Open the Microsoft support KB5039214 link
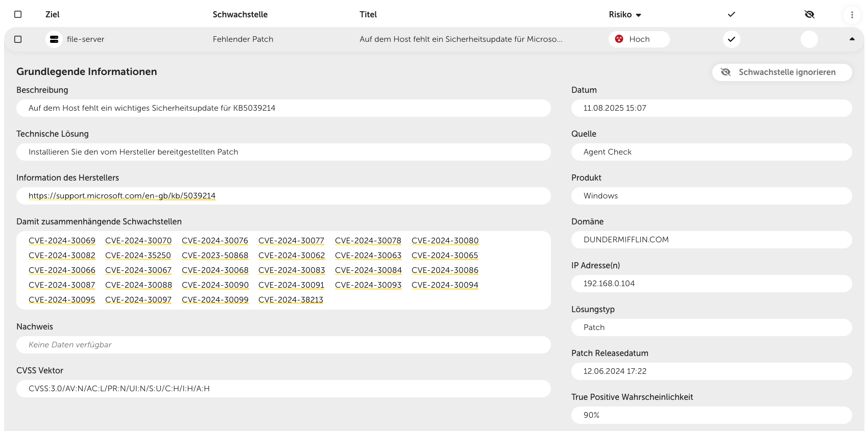The width and height of the screenshot is (868, 431). tap(122, 196)
